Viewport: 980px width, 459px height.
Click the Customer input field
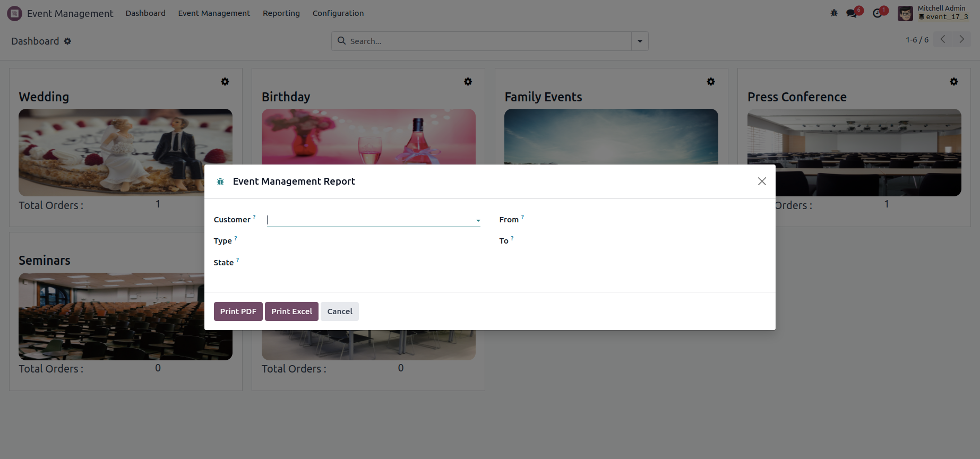pyautogui.click(x=369, y=220)
